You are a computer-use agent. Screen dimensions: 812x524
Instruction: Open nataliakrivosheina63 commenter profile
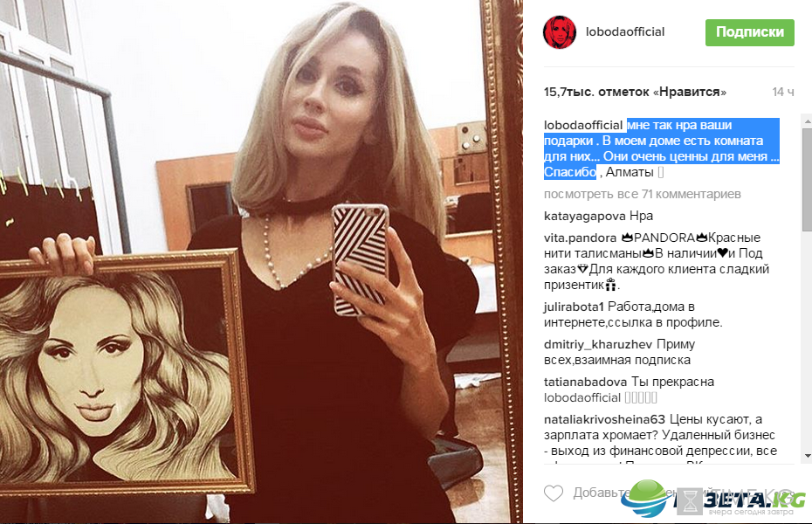pyautogui.click(x=604, y=419)
